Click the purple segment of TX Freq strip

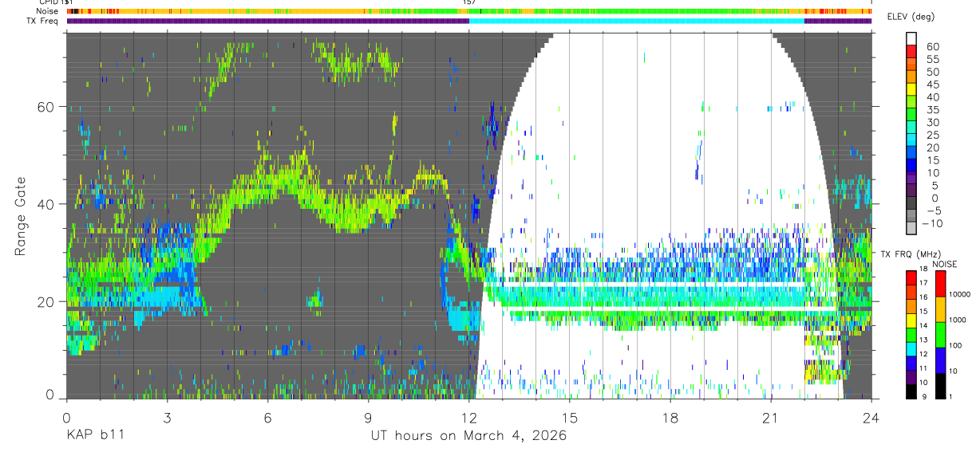point(267,21)
